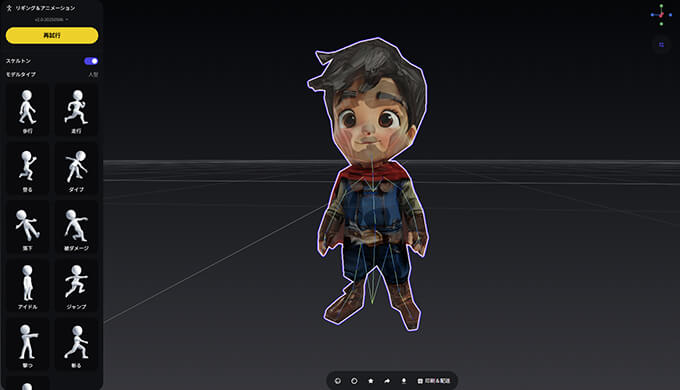Image resolution: width=680 pixels, height=390 pixels.
Task: Click the favorite star icon in bottom toolbar
Action: point(371,381)
